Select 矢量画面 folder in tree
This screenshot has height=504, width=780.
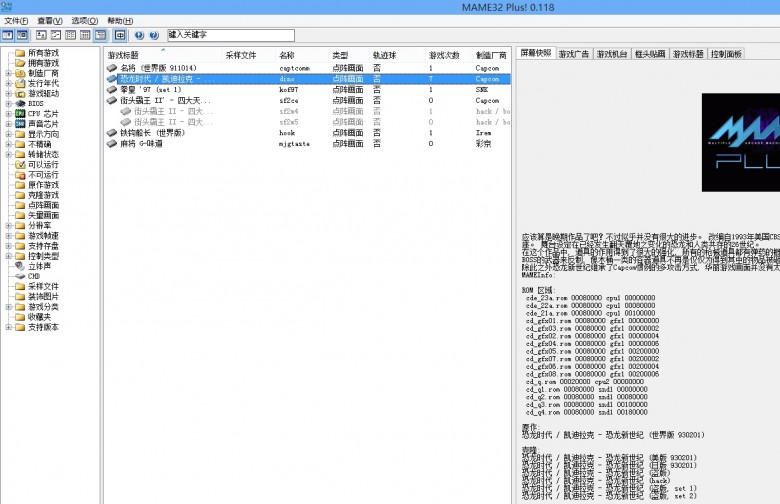[43, 215]
